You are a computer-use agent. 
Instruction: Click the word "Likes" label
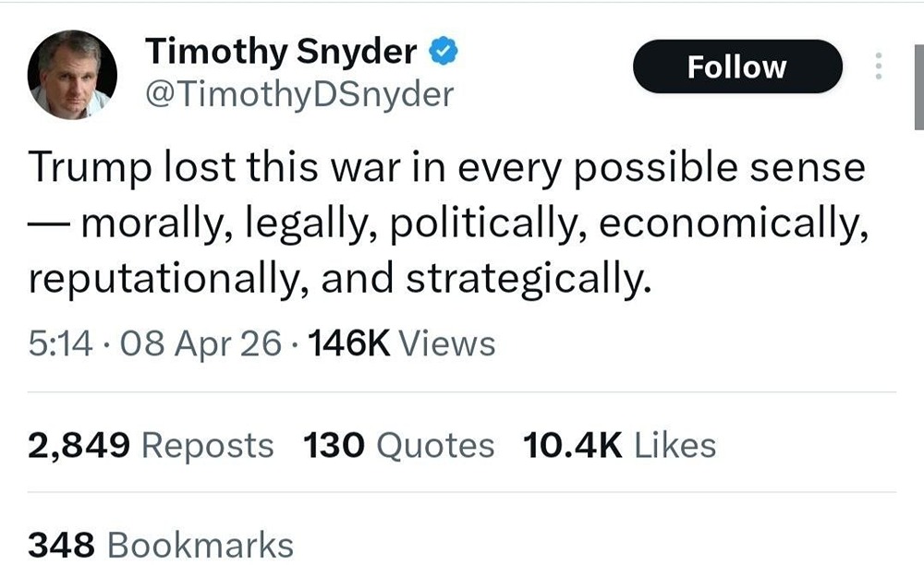tap(675, 446)
